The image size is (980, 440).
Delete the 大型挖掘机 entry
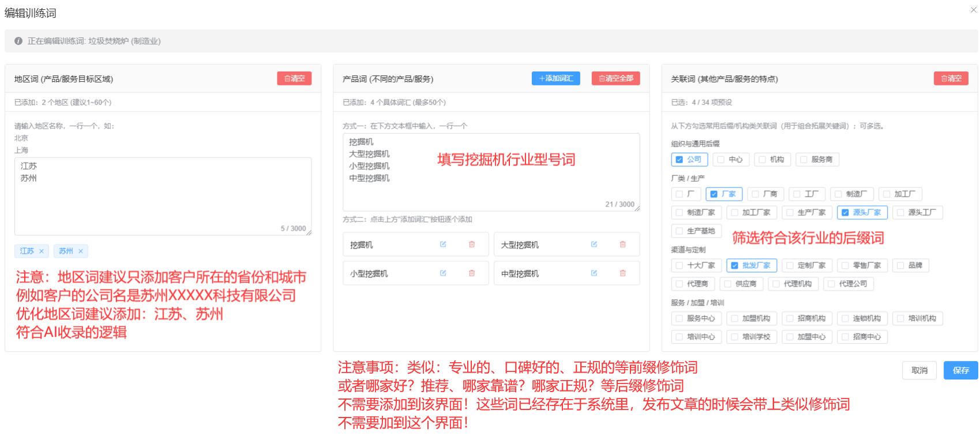622,245
